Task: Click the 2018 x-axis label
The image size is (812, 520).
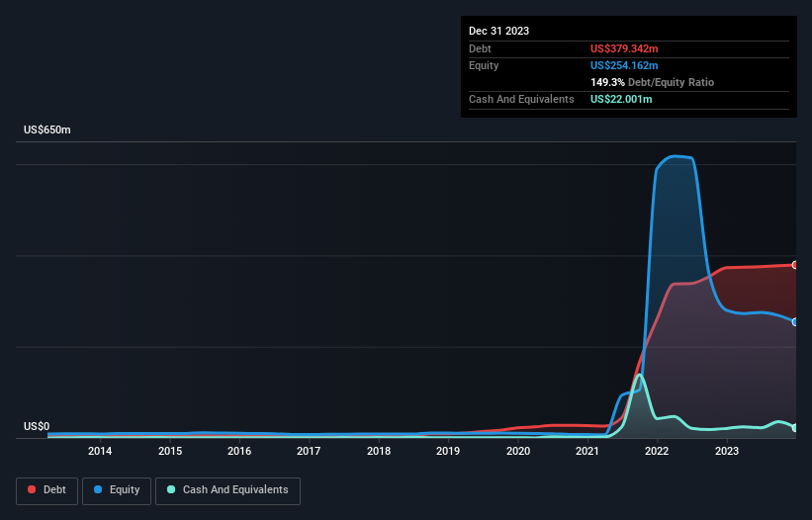Action: coord(379,451)
